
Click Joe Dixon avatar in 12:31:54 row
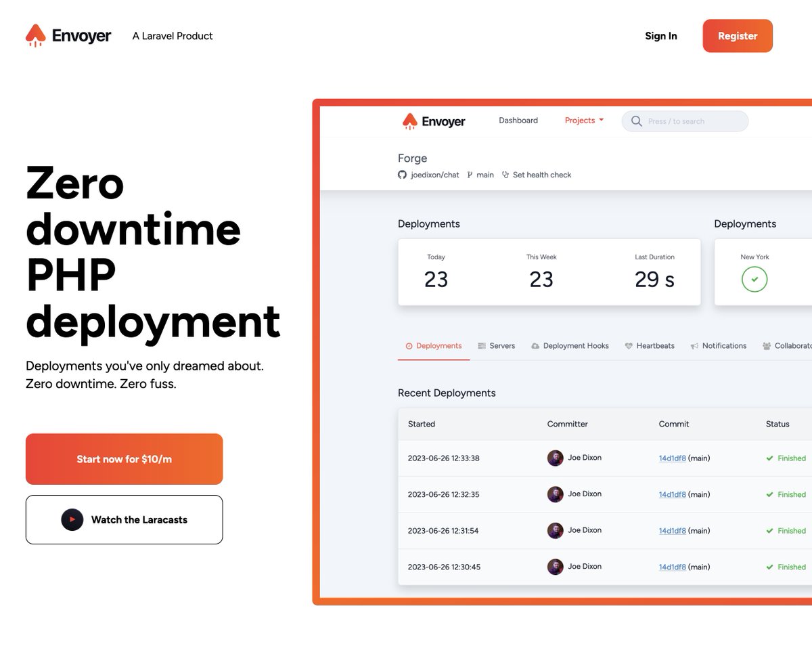click(x=556, y=531)
